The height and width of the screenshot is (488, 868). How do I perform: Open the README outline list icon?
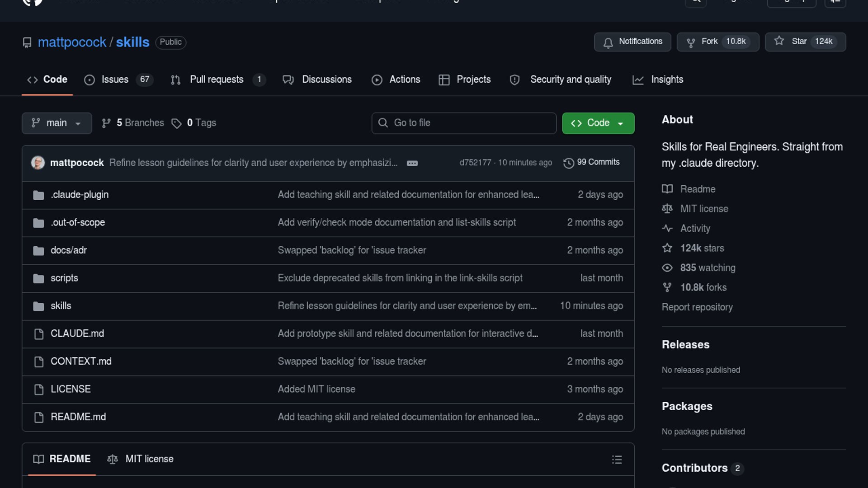click(617, 460)
